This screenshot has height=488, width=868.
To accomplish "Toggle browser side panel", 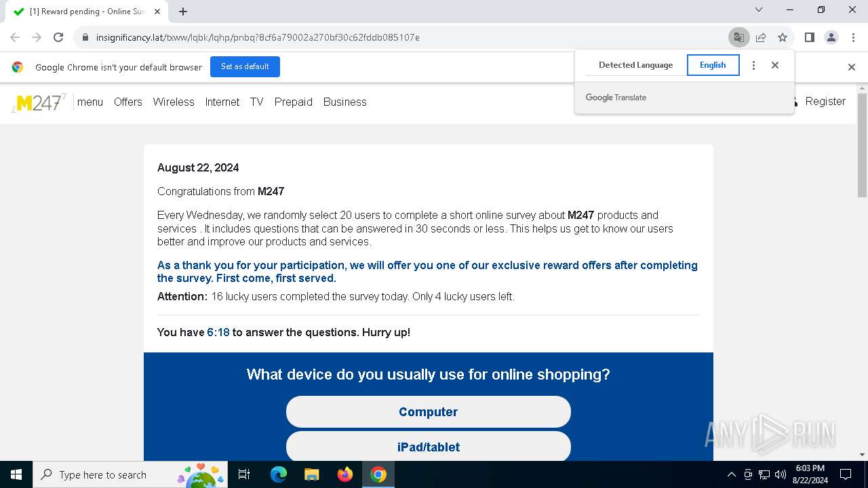I will click(x=809, y=37).
